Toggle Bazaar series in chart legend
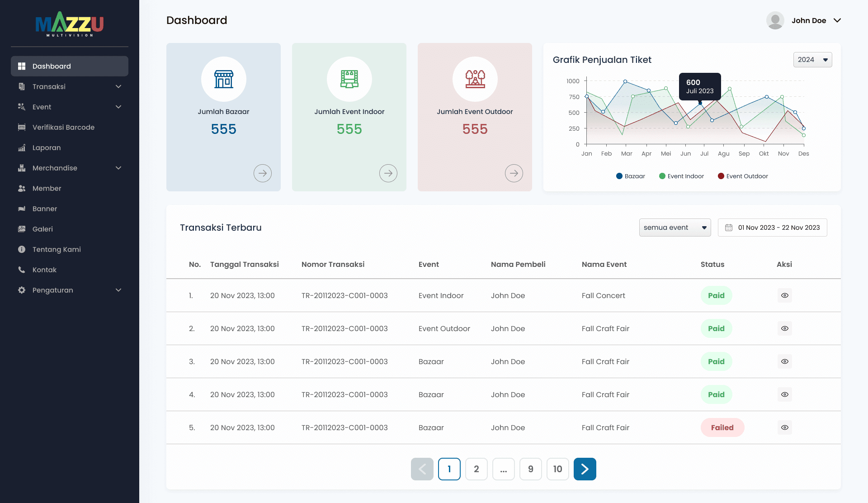 (630, 176)
